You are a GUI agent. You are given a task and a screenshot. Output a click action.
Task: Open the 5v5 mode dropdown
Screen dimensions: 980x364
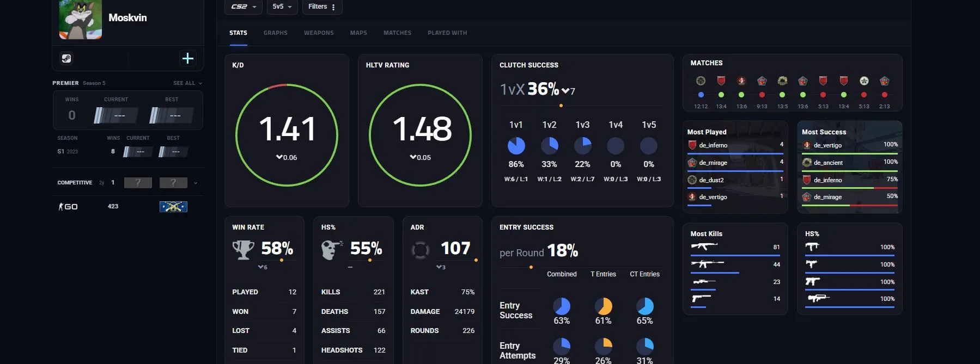(x=282, y=7)
